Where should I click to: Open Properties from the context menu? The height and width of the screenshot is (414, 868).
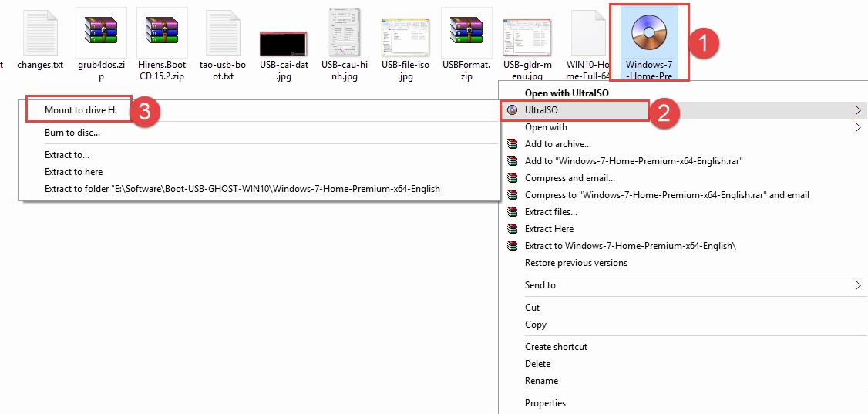pyautogui.click(x=545, y=403)
